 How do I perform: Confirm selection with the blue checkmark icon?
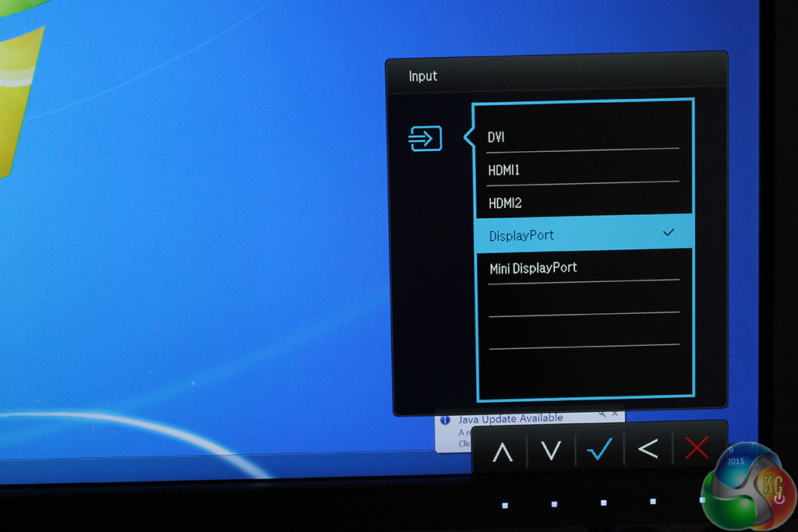[599, 449]
